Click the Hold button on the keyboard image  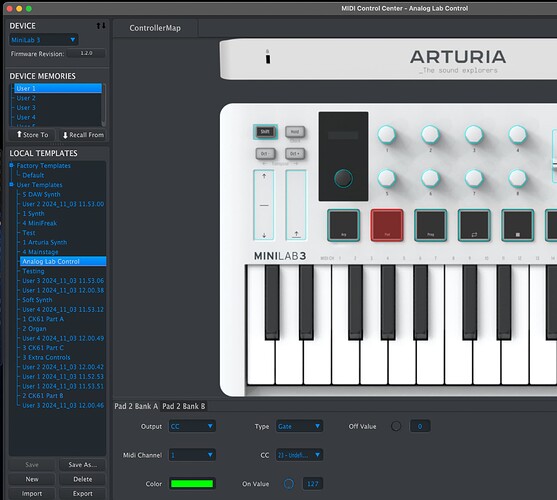(x=295, y=132)
